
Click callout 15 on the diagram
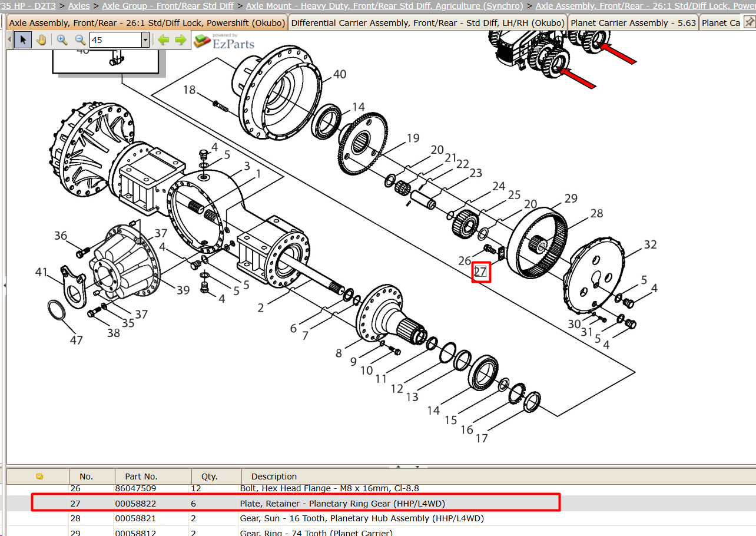coord(450,420)
